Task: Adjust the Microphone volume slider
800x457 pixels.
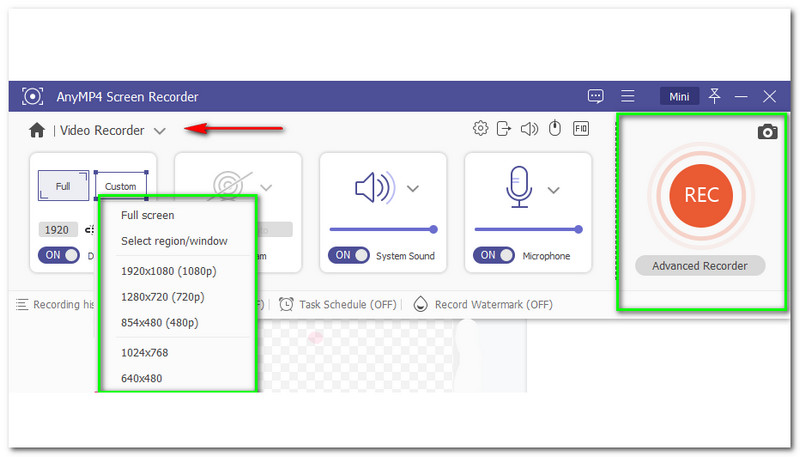Action: click(528, 230)
